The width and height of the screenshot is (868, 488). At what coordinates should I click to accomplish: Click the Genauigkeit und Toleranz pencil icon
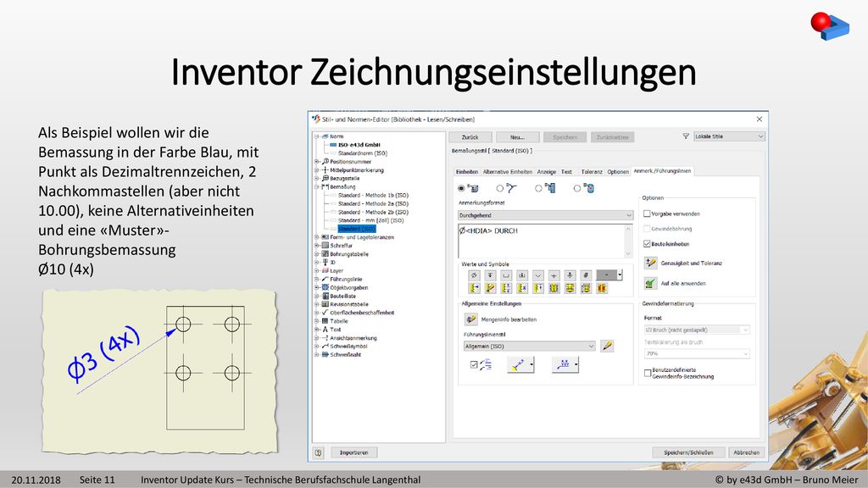650,263
